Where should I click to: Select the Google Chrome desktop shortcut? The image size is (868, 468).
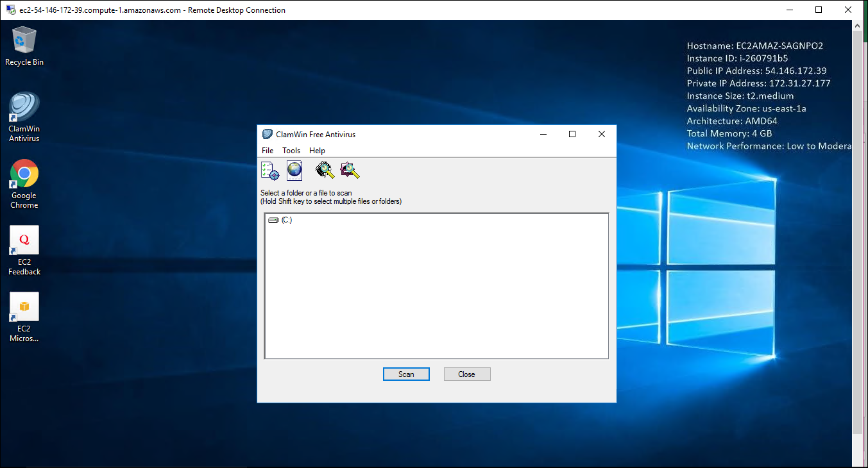click(x=24, y=183)
